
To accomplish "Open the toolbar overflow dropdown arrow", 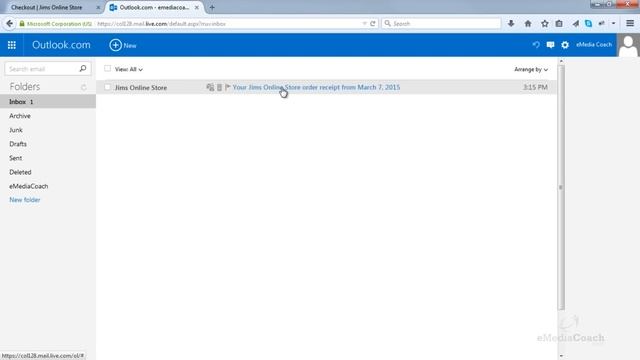I will (x=613, y=24).
